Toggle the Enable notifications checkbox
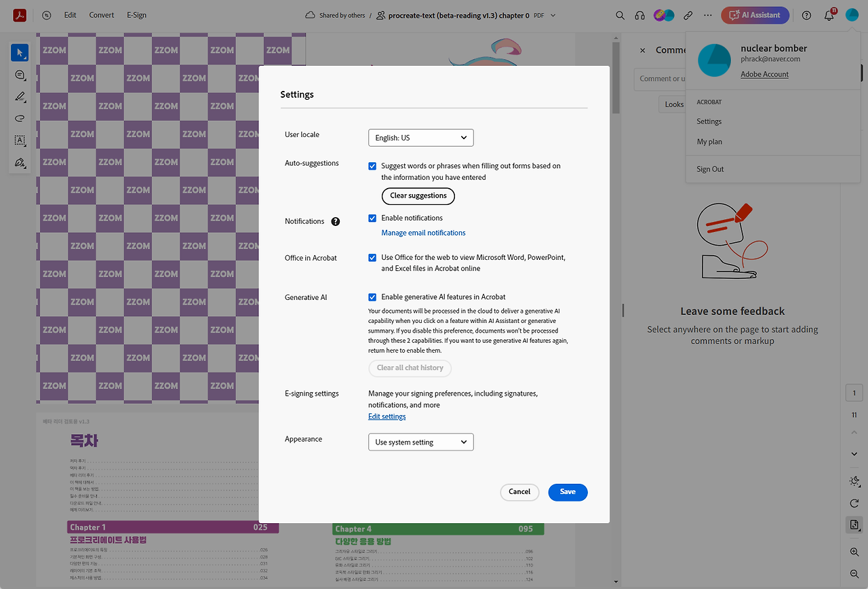Image resolution: width=868 pixels, height=589 pixels. coord(372,218)
